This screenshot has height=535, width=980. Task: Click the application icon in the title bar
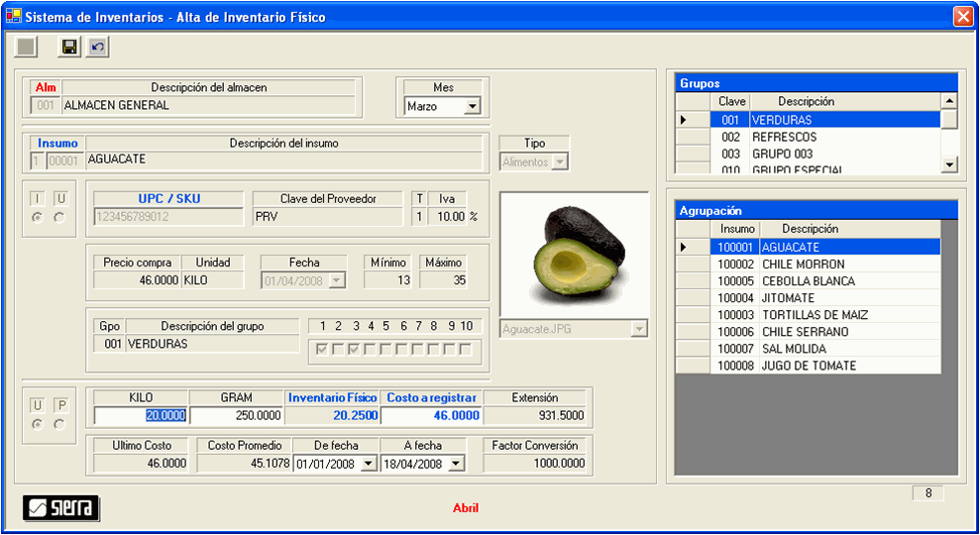point(13,17)
